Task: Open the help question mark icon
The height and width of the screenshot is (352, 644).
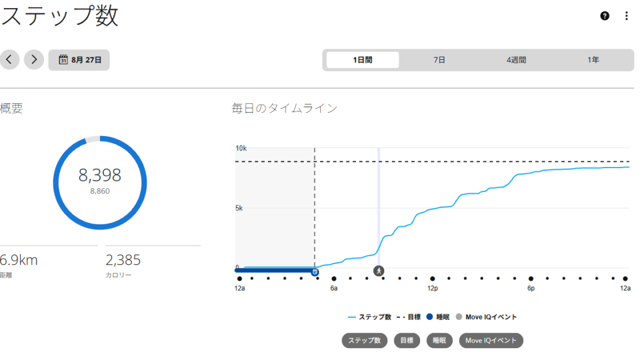Action: (x=604, y=16)
